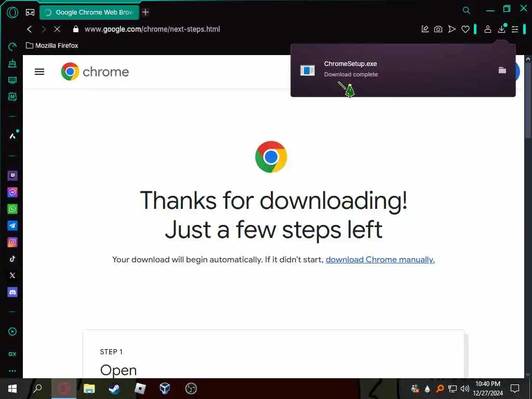Open Discord in sidebar
This screenshot has height=399, width=532.
12,292
